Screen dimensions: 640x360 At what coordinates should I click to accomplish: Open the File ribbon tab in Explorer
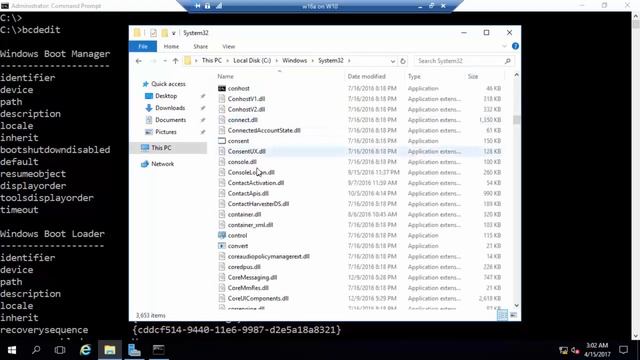[143, 47]
